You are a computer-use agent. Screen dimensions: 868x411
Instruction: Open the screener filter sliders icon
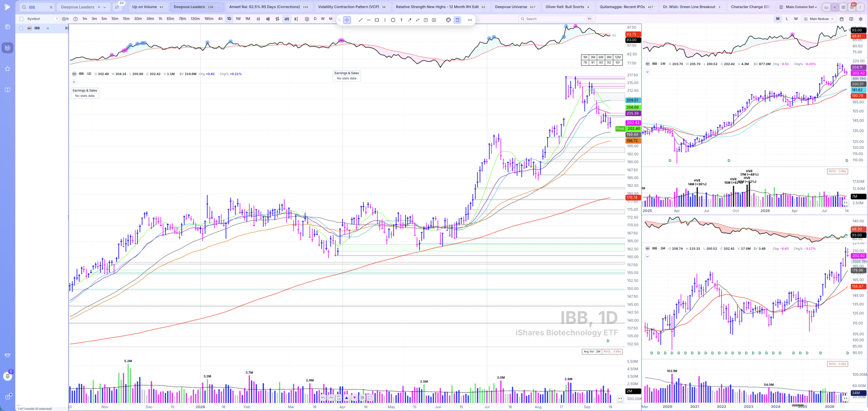click(x=117, y=7)
